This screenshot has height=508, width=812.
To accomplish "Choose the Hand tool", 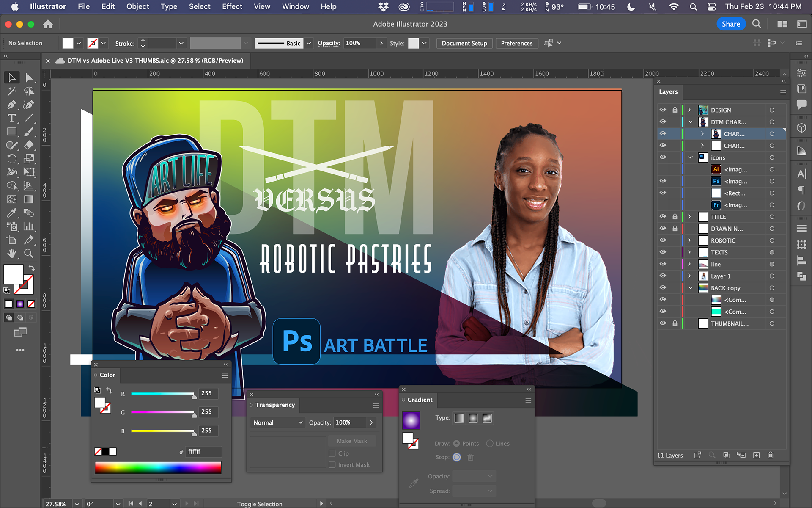I will (x=12, y=254).
